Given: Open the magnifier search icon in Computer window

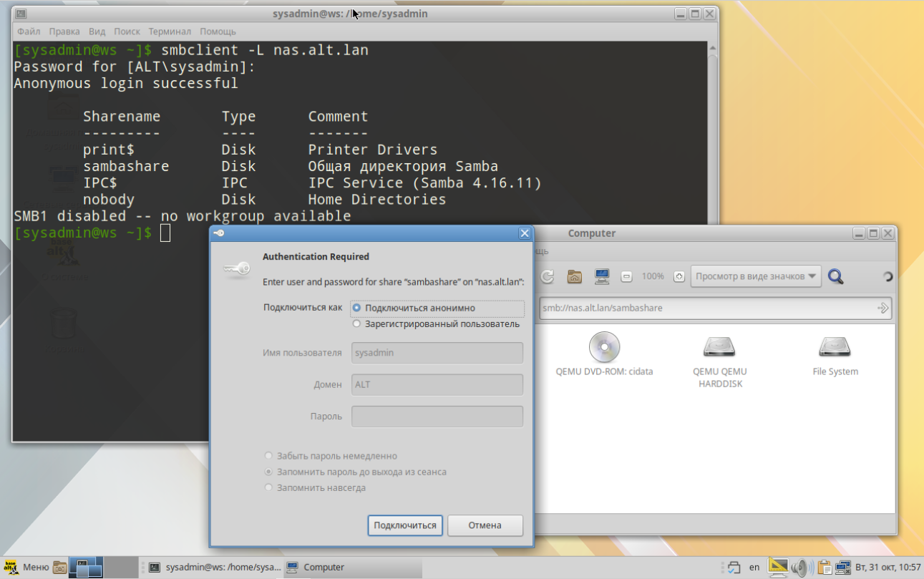Looking at the screenshot, I should tap(835, 276).
